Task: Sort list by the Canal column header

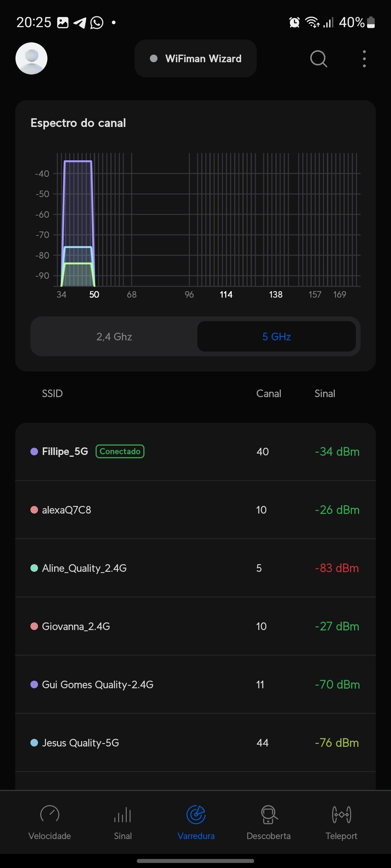Action: pyautogui.click(x=269, y=393)
